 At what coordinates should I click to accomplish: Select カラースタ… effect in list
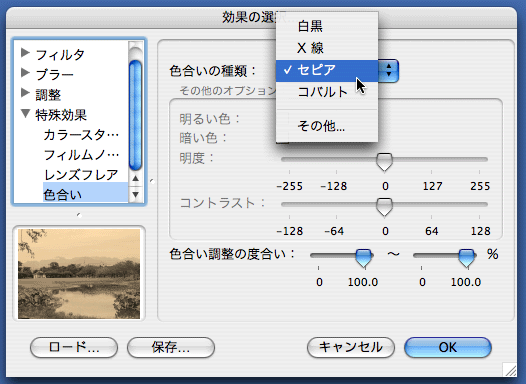(x=81, y=135)
